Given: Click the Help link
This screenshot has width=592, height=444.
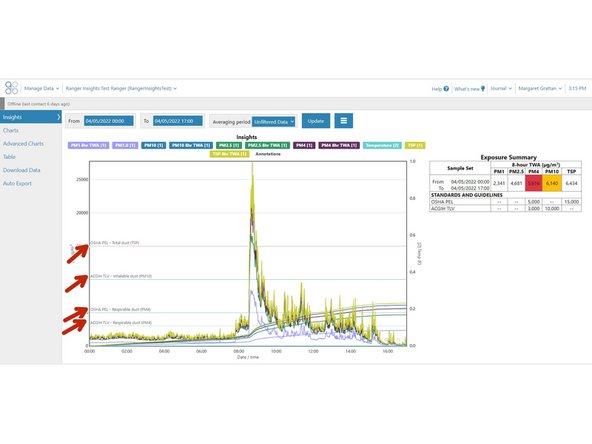Looking at the screenshot, I should (x=436, y=89).
